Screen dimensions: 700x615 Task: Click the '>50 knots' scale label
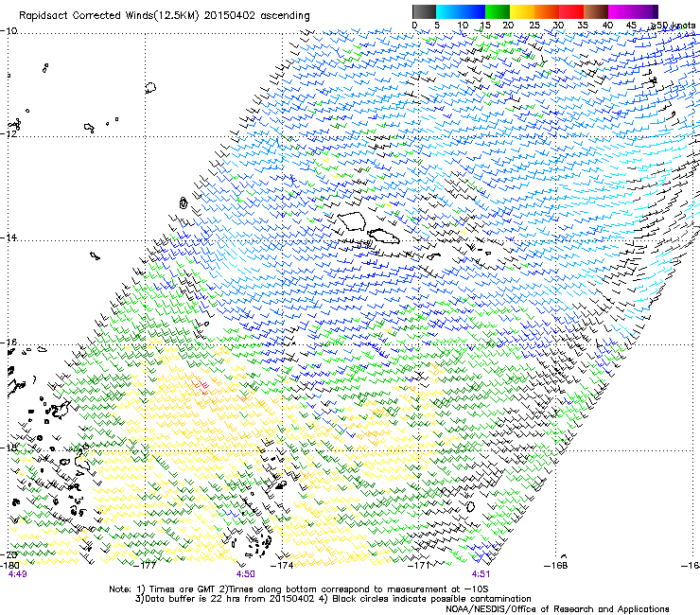[674, 26]
